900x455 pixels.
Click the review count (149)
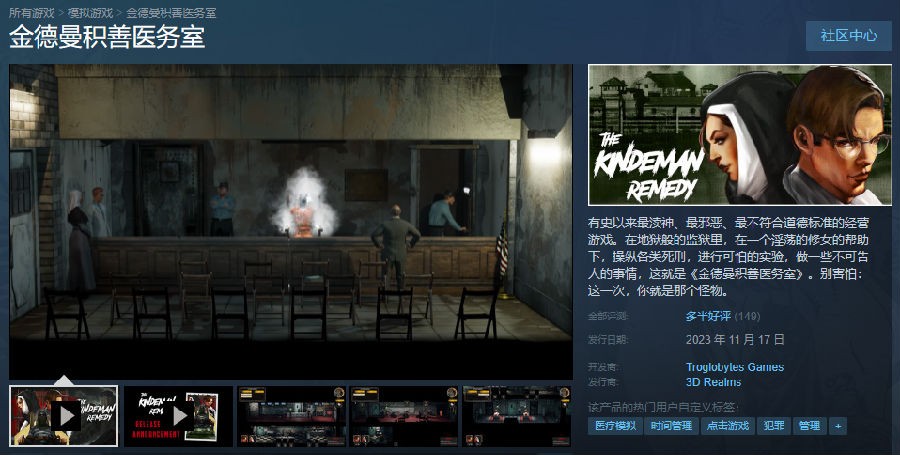(747, 316)
